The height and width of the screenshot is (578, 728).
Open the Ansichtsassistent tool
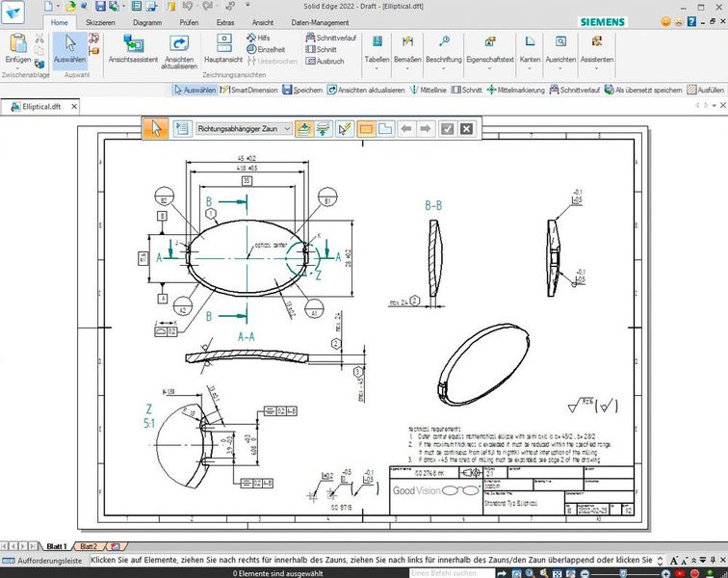point(133,50)
